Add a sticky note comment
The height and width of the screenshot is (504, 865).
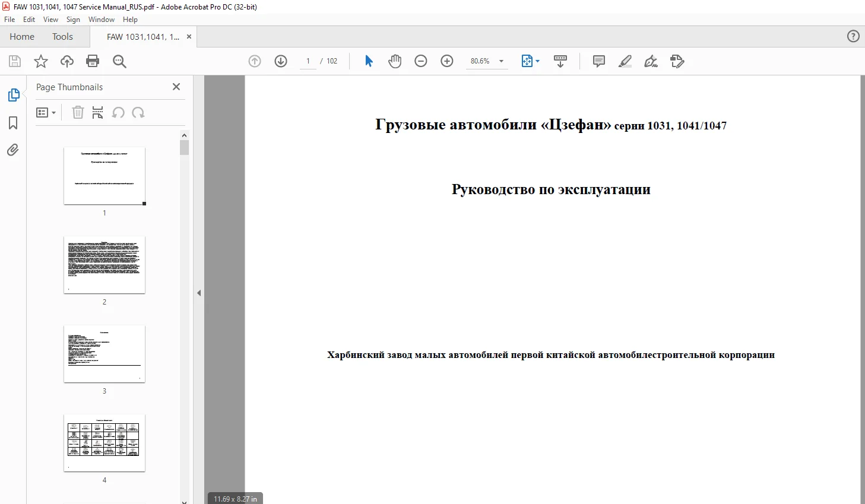tap(599, 61)
